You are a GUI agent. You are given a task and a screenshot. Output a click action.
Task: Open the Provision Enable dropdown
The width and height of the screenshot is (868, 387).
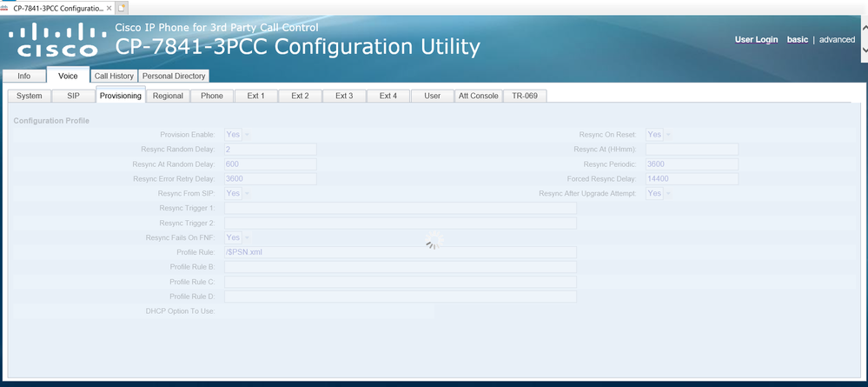[237, 135]
